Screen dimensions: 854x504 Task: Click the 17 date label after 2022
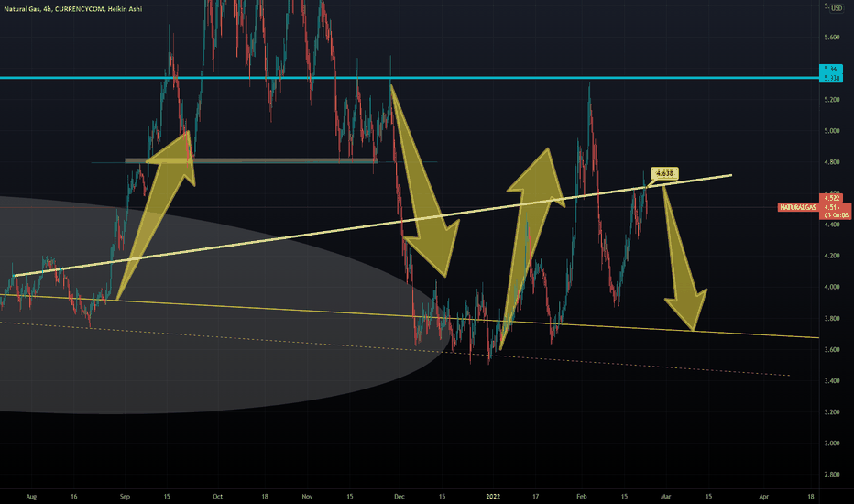point(536,497)
